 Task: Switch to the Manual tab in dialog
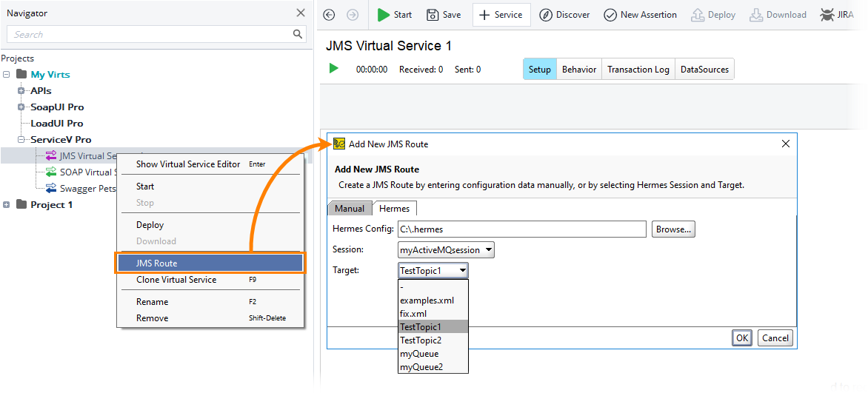point(350,209)
